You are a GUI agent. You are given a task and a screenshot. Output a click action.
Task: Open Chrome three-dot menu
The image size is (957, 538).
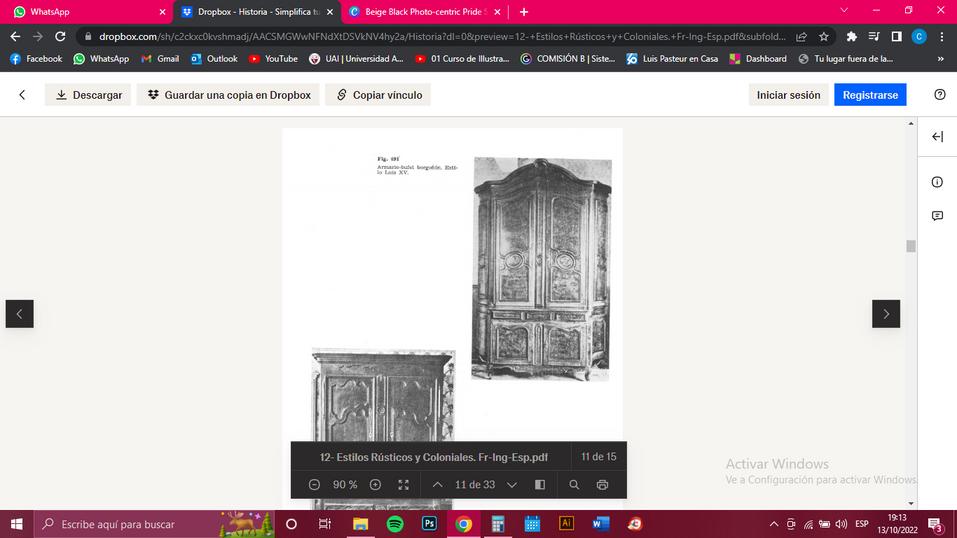[x=942, y=37]
